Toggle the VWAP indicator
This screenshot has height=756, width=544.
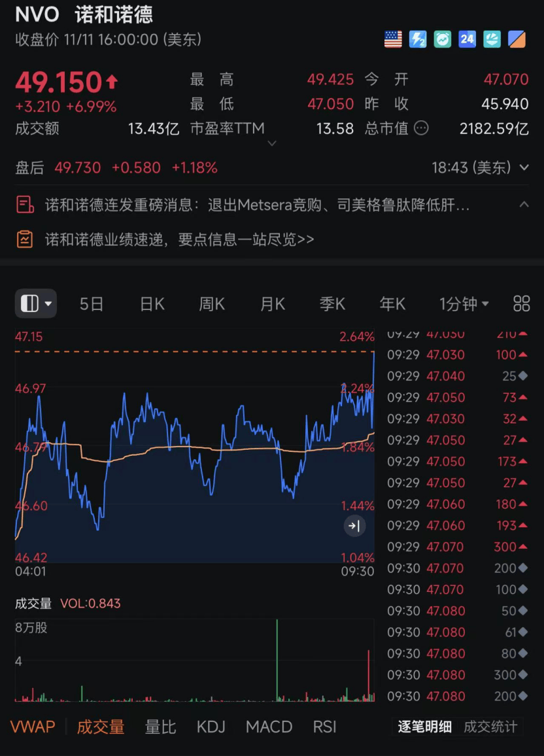point(33,727)
